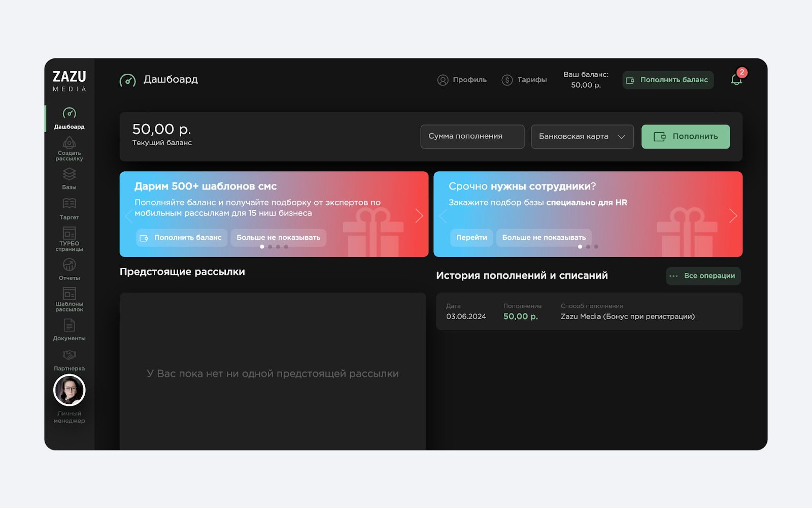Open Шаблоны рассылок in sidebar
Screen dimensions: 812x508
[70, 294]
